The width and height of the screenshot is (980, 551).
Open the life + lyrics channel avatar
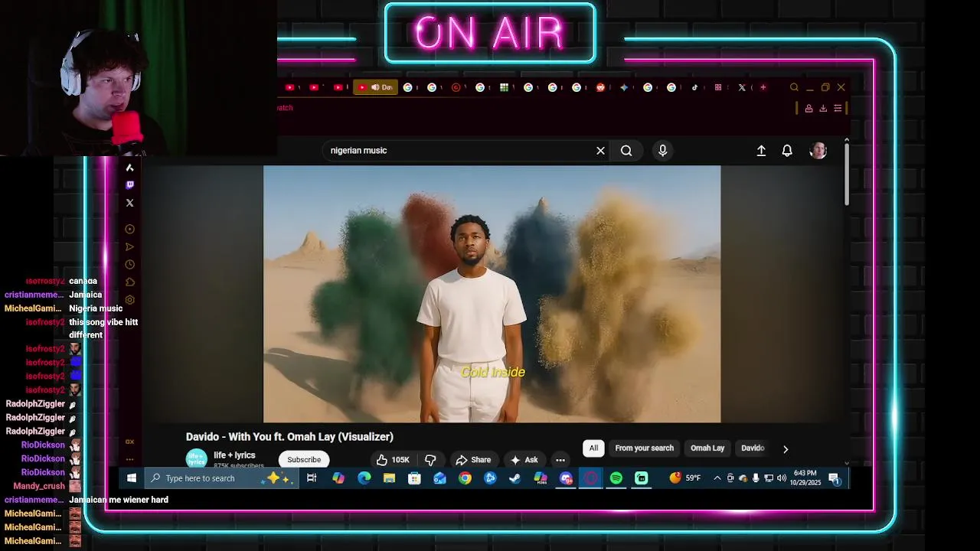(x=197, y=459)
